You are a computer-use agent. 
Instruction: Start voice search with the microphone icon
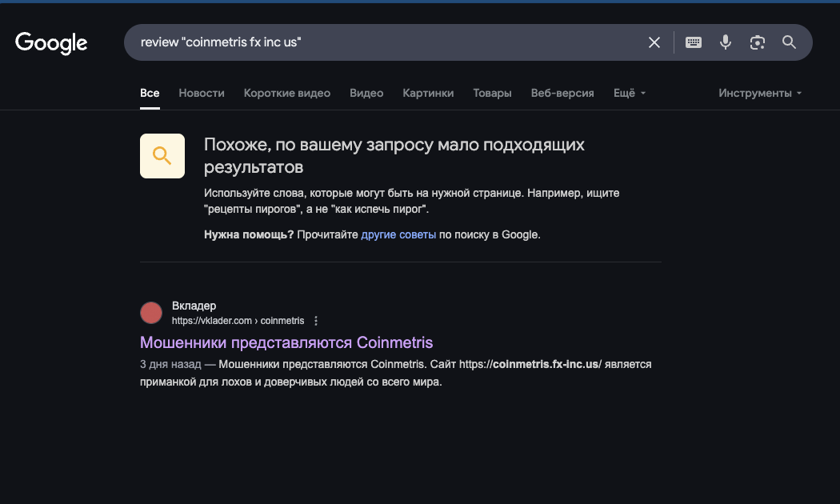726,42
